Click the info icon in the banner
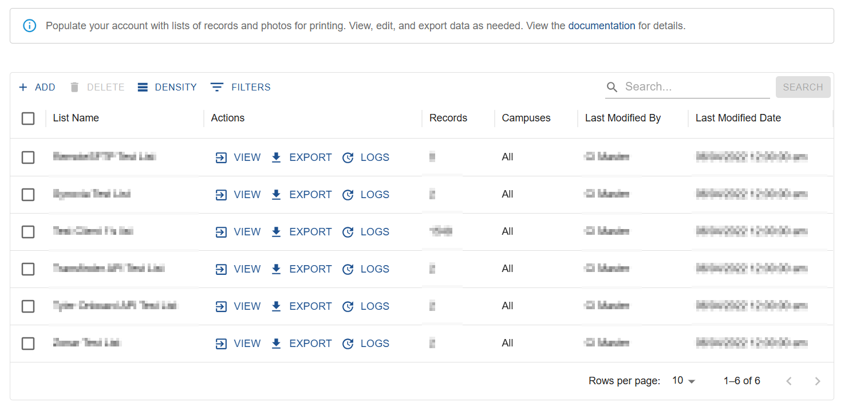This screenshot has width=868, height=406. [30, 26]
